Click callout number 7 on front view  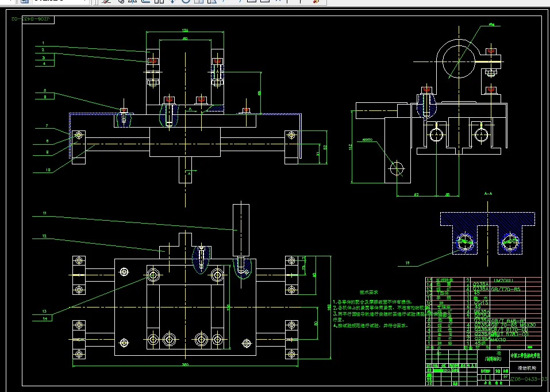47,126
